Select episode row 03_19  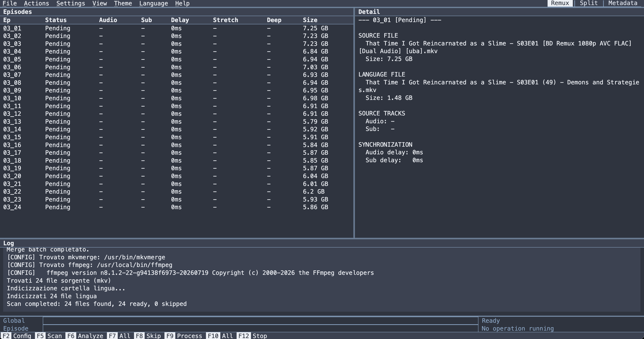176,168
